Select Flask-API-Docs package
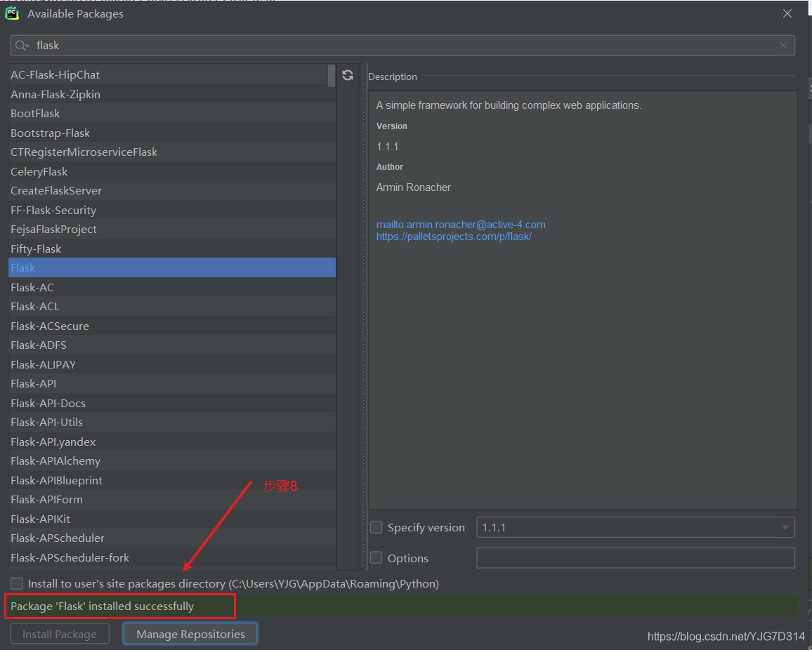This screenshot has height=650, width=812. pos(172,403)
